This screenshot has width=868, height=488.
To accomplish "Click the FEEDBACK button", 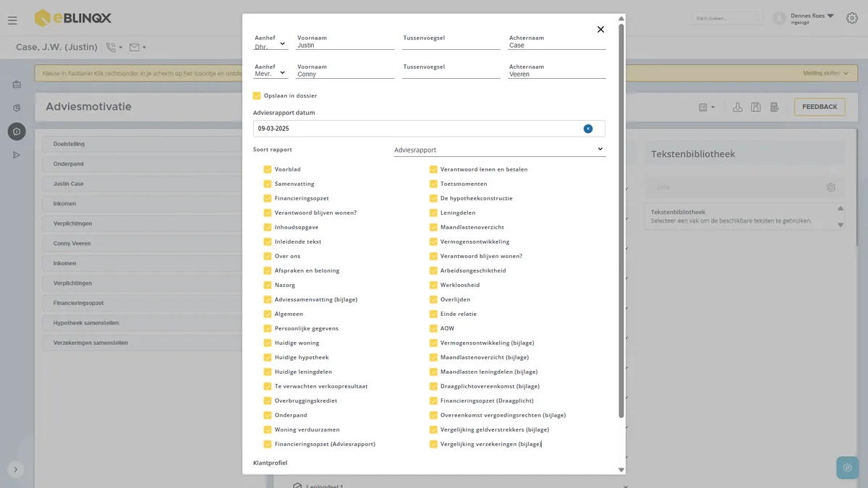I will pyautogui.click(x=820, y=107).
